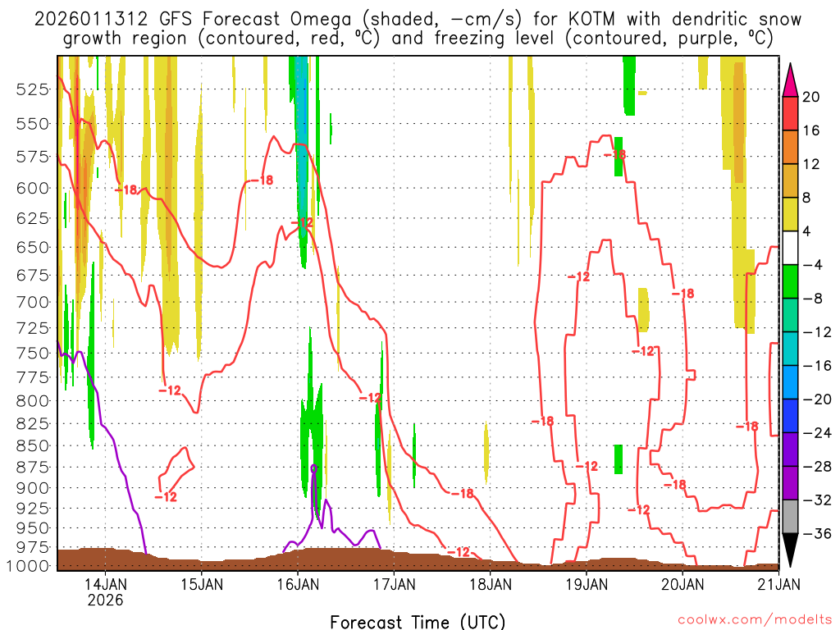The image size is (840, 630).
Task: Click the 750 pressure level label
Action: tap(33, 353)
